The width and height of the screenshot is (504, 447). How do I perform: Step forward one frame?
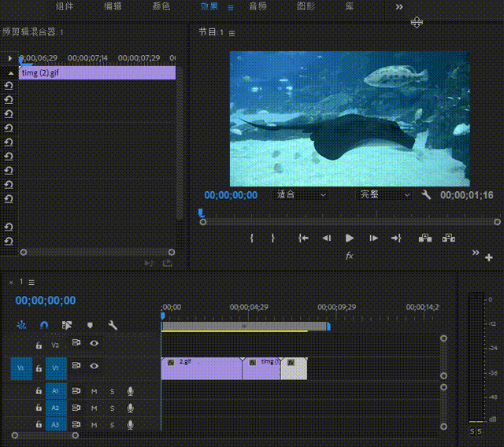[x=373, y=238]
